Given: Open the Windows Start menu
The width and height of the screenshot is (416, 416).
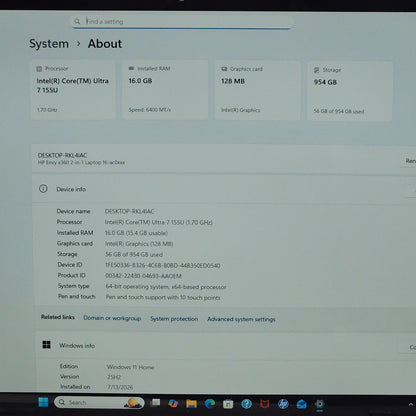Looking at the screenshot, I should click(43, 402).
